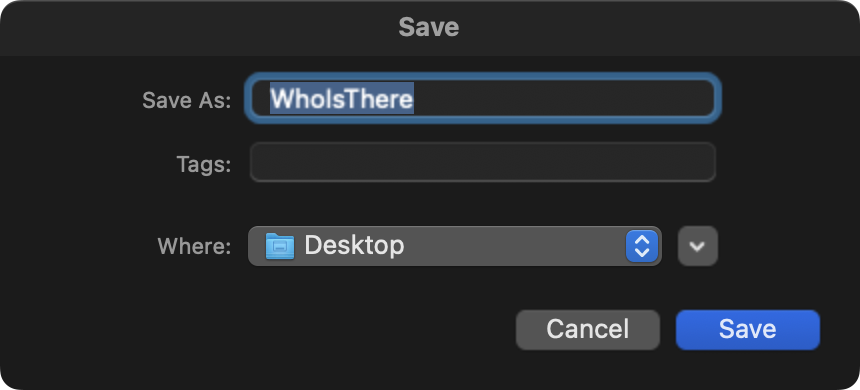860x390 pixels.
Task: Click the Desktop folder icon
Action: pos(280,246)
